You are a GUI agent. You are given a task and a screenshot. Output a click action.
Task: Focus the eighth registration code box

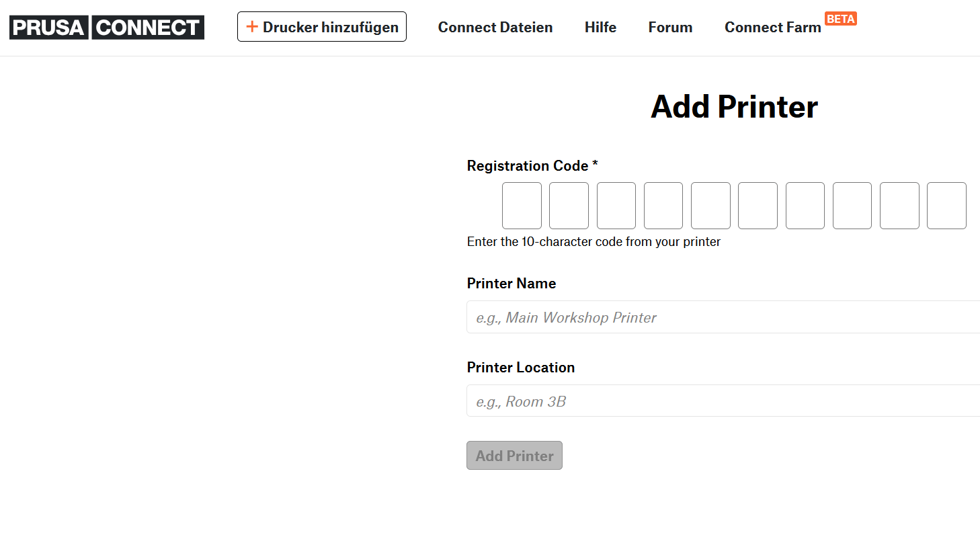click(x=852, y=206)
